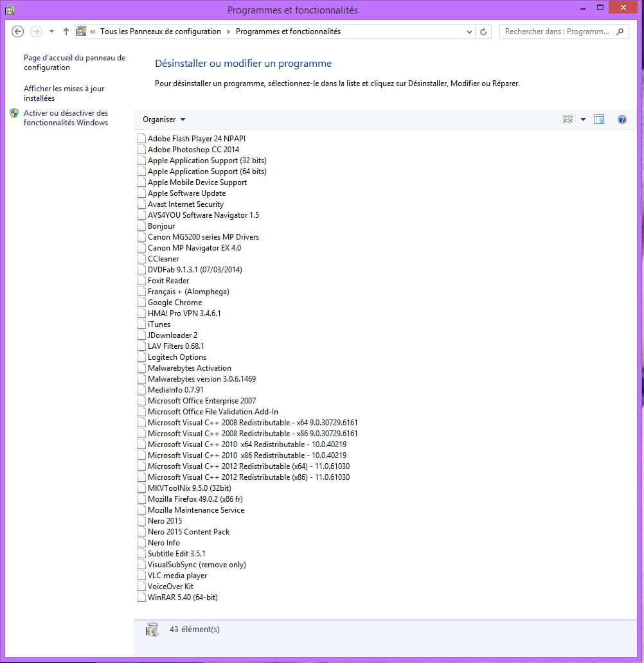Screen dimensions: 644x663
Task: Open Afficher les mises à jour installées
Action: coord(64,93)
